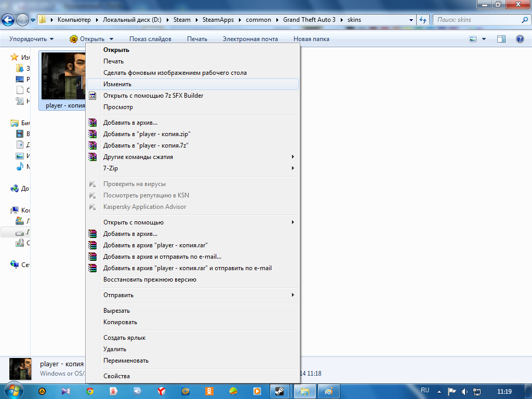
Task: Select Просмотр in the context menu
Action: (x=192, y=107)
